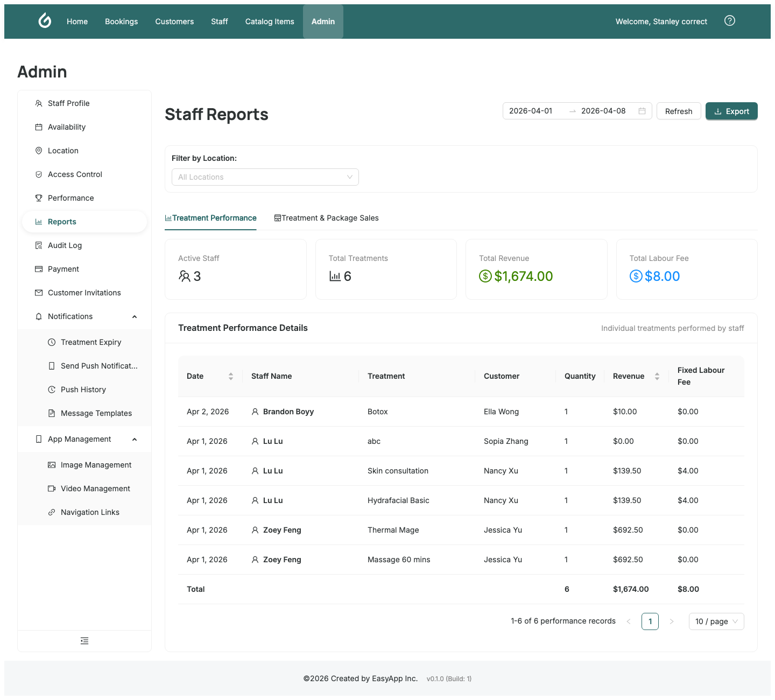775x700 pixels.
Task: Switch to Treatment & Package Sales tab
Action: point(326,218)
